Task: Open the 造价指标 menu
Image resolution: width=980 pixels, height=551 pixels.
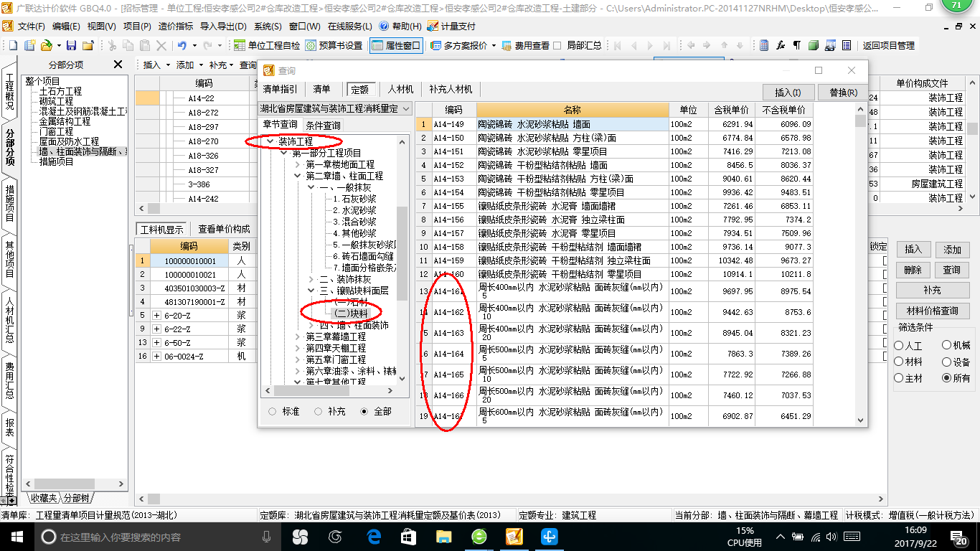Action: [x=176, y=26]
